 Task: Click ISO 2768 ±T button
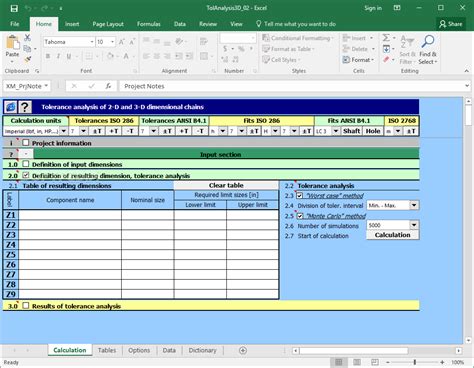[x=411, y=131]
